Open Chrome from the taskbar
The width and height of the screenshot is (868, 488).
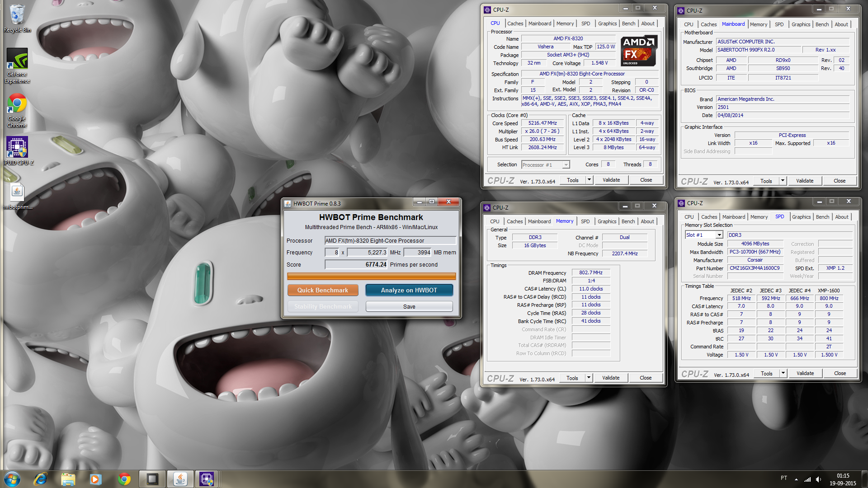coord(124,479)
